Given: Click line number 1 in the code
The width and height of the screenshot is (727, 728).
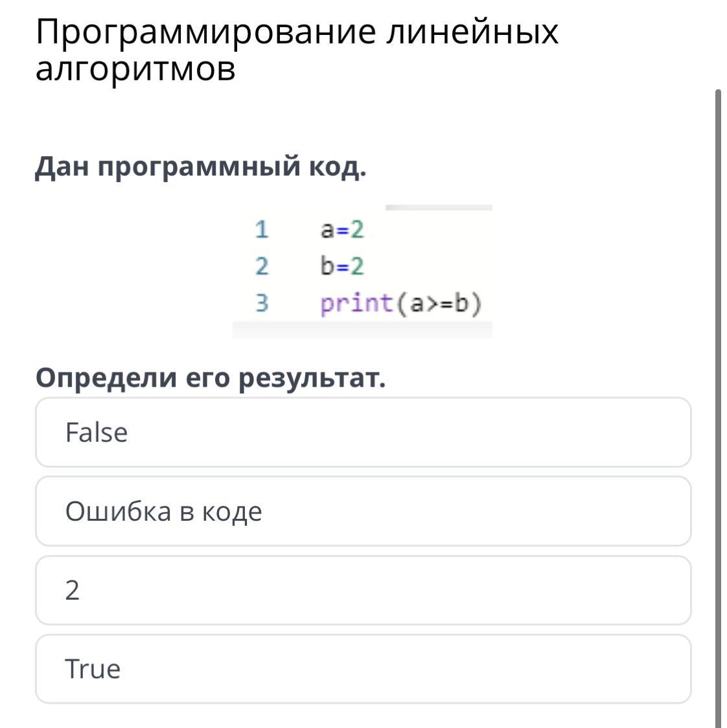Looking at the screenshot, I should (x=261, y=229).
